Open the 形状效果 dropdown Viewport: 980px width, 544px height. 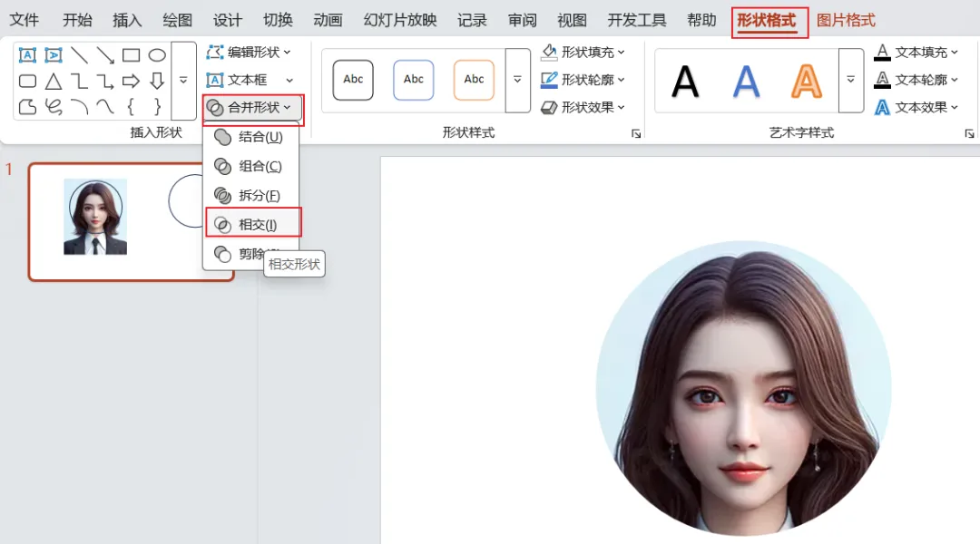coord(583,107)
